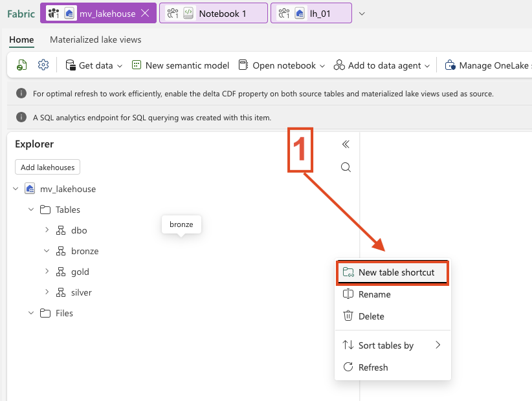Click the Add lakehouses button

47,167
